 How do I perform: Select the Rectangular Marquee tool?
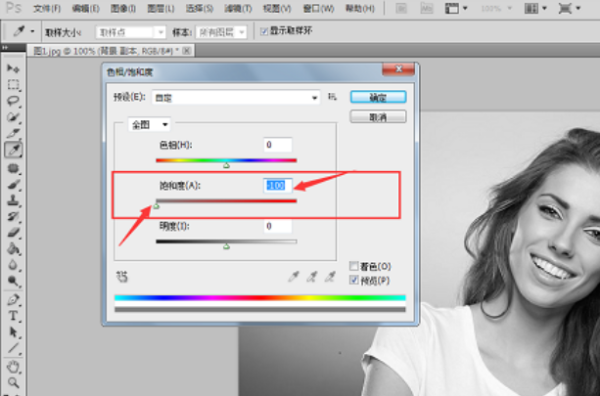(13, 85)
